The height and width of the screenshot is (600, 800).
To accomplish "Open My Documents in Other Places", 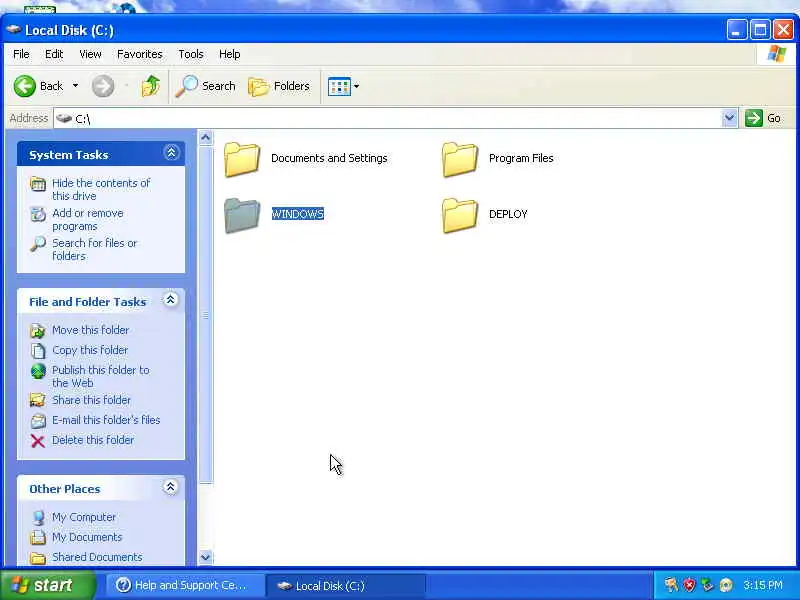I will (x=87, y=537).
